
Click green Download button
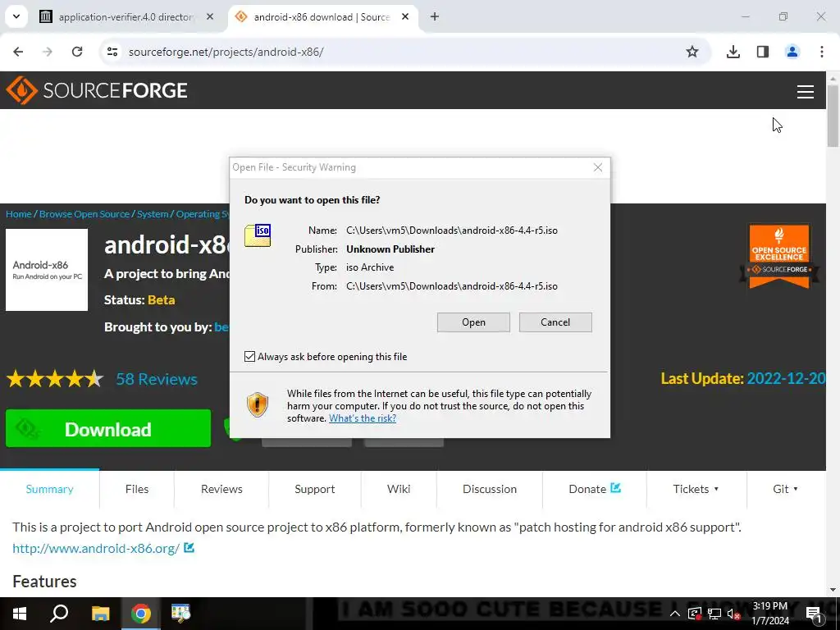tap(108, 428)
